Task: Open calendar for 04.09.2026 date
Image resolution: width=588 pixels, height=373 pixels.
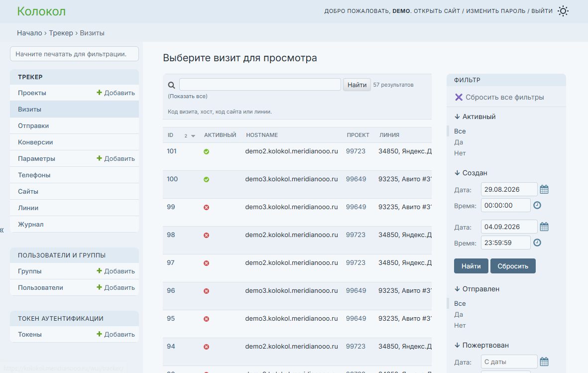Action: (x=544, y=227)
